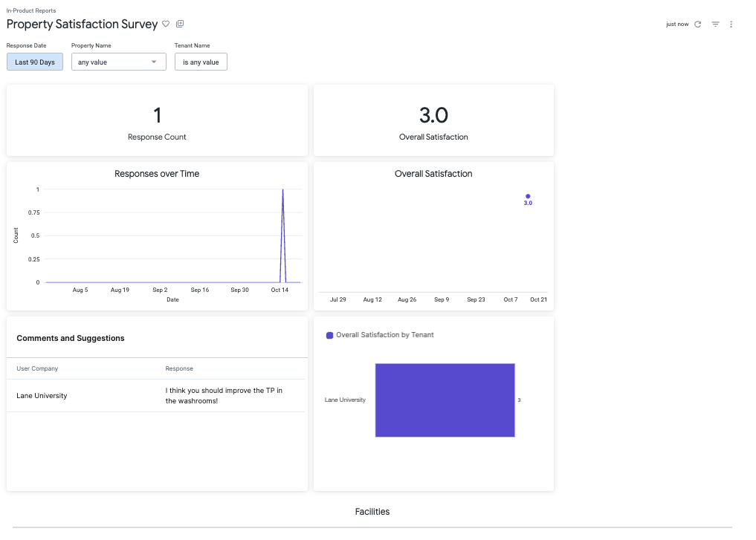Toggle the Overall Satisfaction by Tenant legend swatch

pos(329,336)
